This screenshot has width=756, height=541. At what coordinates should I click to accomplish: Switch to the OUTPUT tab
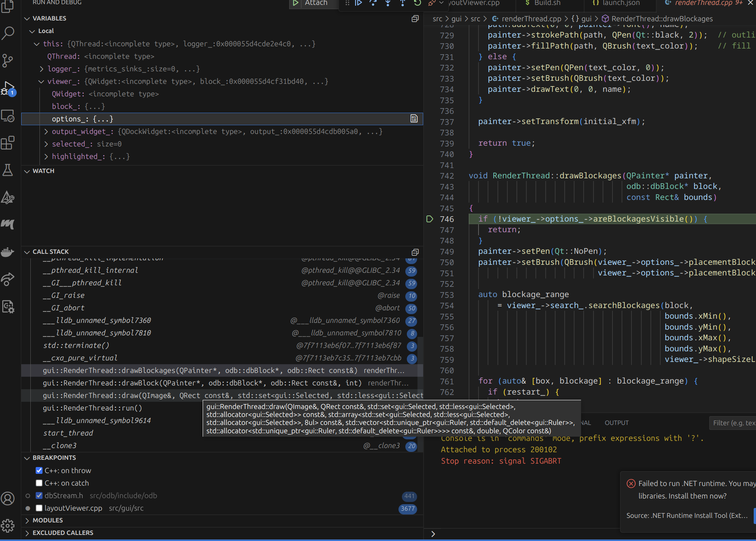[616, 422]
